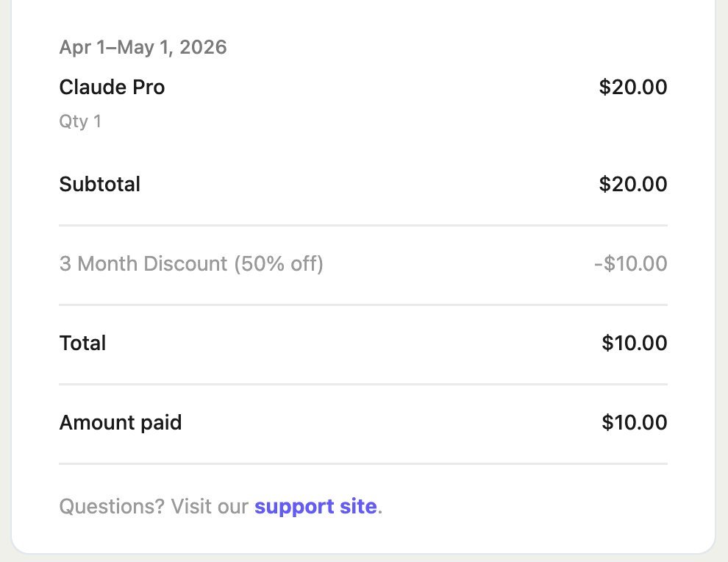Screen dimensions: 728x562
Task: Click the divider line beneath Subtotal
Action: point(363,226)
